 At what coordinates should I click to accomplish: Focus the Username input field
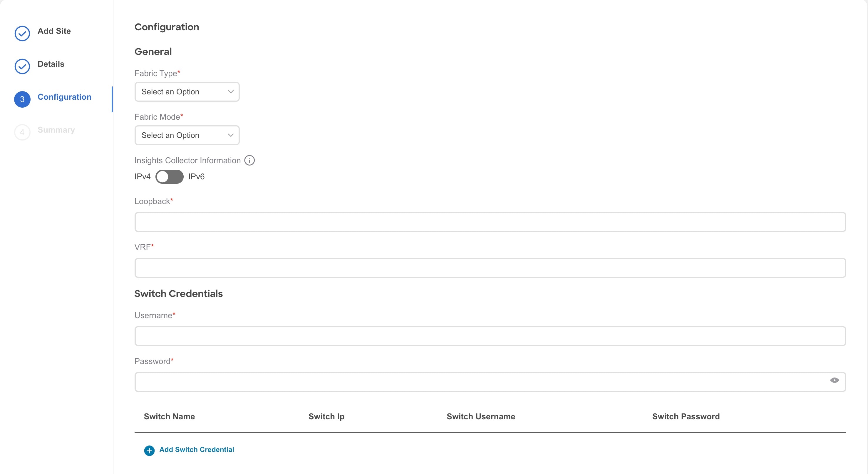tap(490, 336)
